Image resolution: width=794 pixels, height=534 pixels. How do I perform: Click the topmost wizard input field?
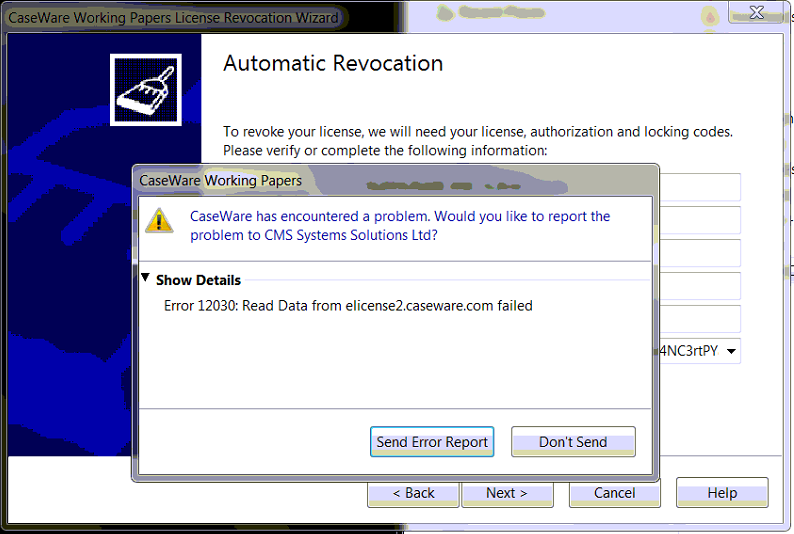coord(700,187)
